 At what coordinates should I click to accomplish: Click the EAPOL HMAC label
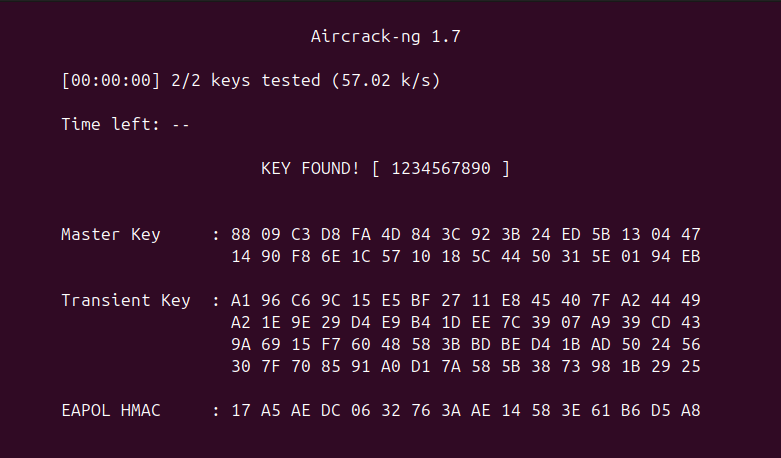pyautogui.click(x=111, y=410)
